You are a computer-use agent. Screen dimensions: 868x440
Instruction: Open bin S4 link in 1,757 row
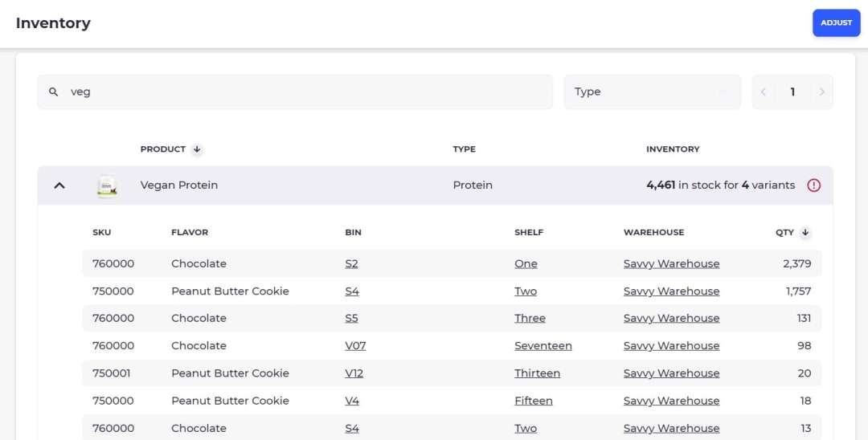352,291
